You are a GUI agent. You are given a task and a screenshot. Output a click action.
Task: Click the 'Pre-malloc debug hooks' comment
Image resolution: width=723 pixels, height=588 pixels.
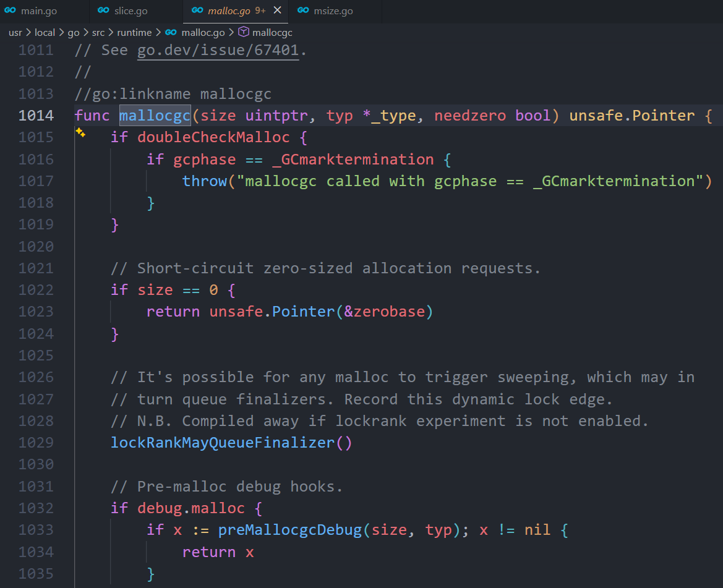(227, 487)
